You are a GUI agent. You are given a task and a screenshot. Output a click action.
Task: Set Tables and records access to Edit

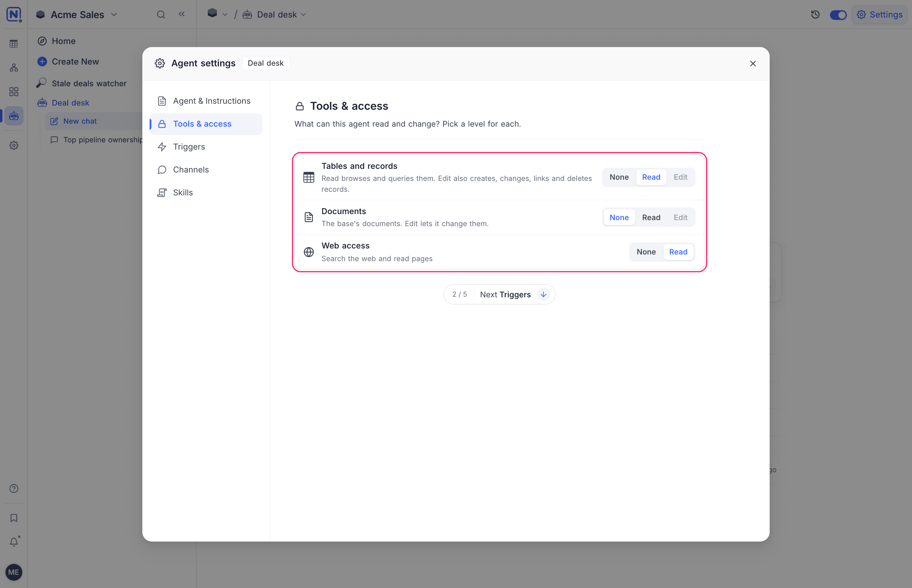680,177
